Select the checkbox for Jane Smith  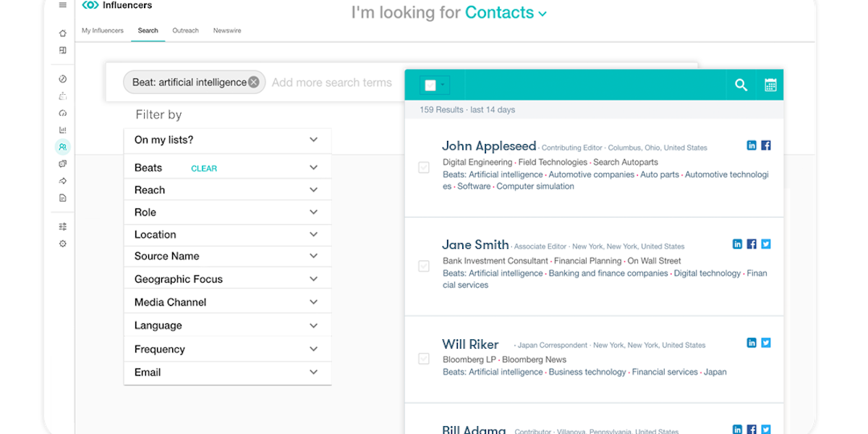(x=424, y=266)
